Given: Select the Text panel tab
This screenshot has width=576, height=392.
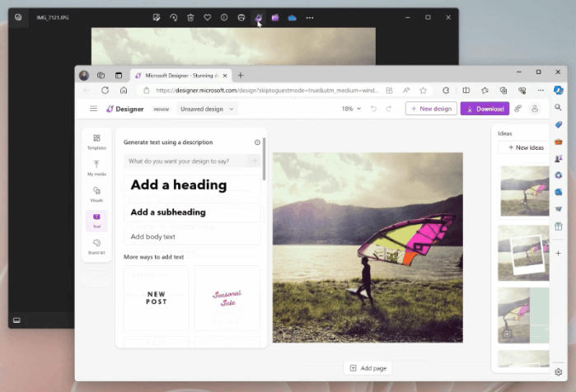Looking at the screenshot, I should [96, 221].
